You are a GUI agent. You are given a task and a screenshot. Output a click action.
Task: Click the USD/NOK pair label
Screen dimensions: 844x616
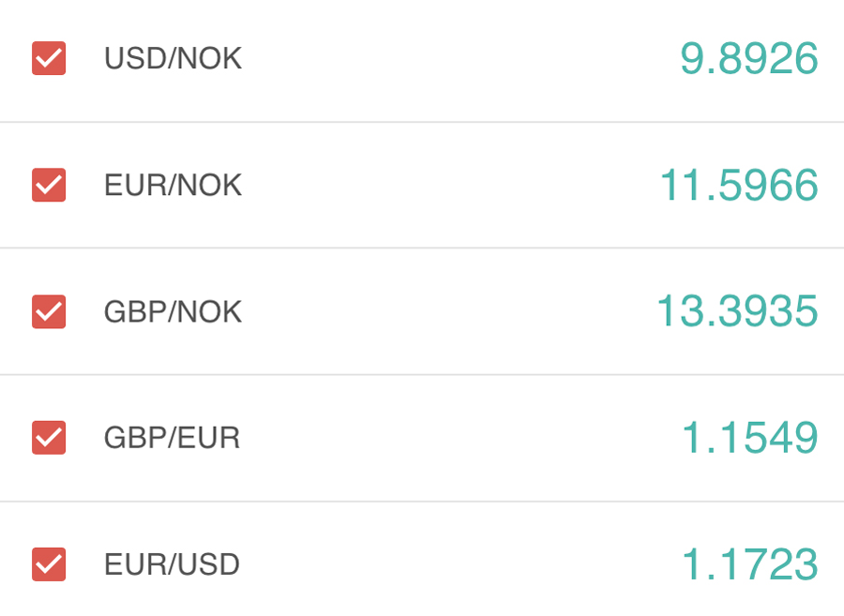point(173,59)
